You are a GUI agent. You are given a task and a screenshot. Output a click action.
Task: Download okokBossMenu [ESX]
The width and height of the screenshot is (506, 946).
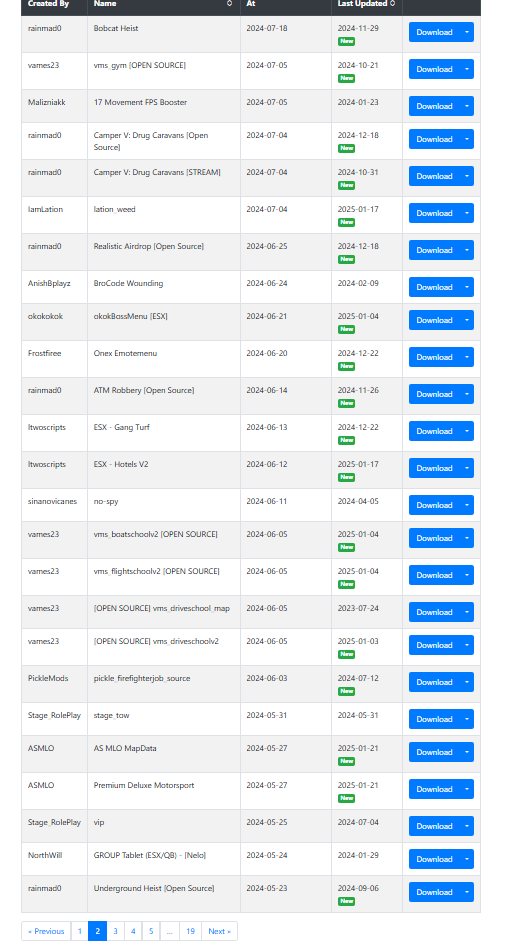click(434, 320)
